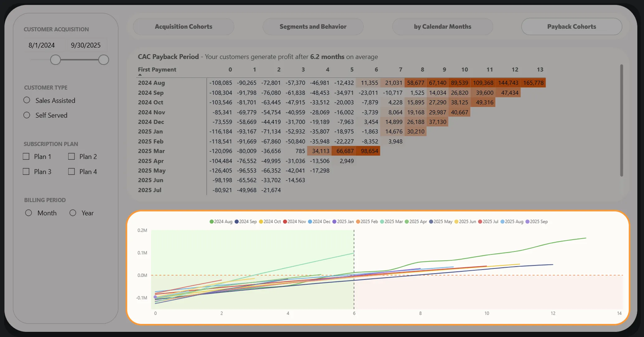Go to the Segments and Behavior page
Viewport: 644px width, 337px height.
313,26
